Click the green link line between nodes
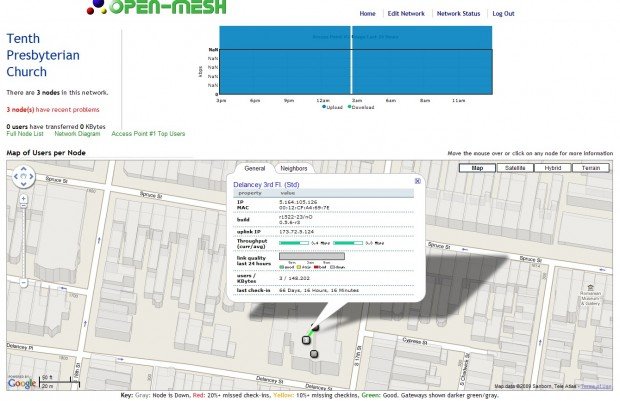Image resolution: width=620 pixels, height=401 pixels. tap(310, 333)
